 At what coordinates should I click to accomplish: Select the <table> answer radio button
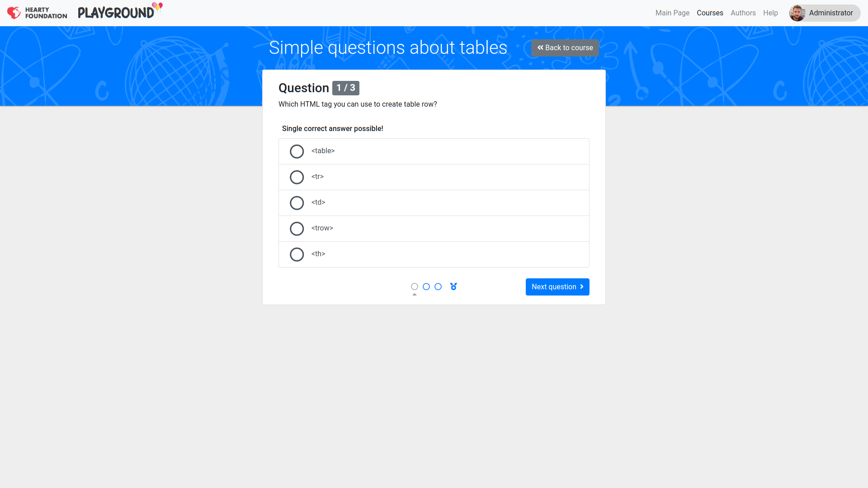tap(297, 151)
